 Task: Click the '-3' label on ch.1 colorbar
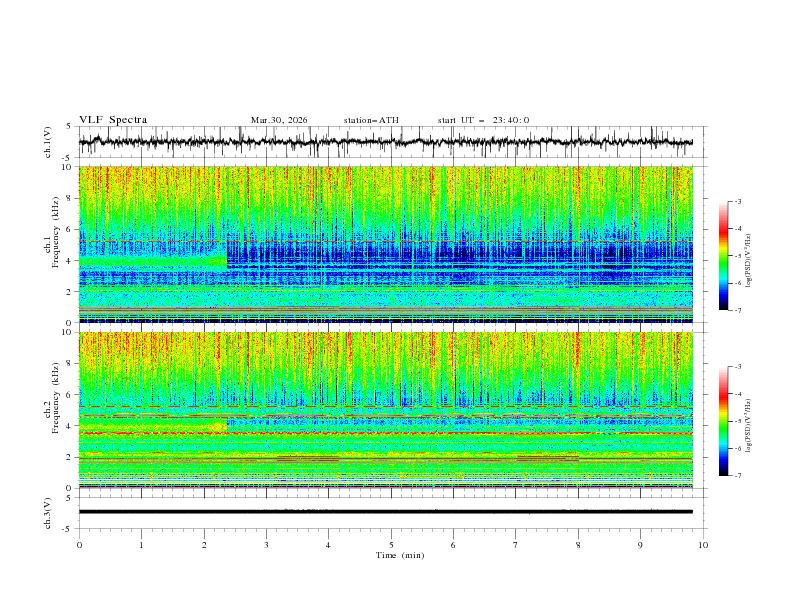[738, 201]
